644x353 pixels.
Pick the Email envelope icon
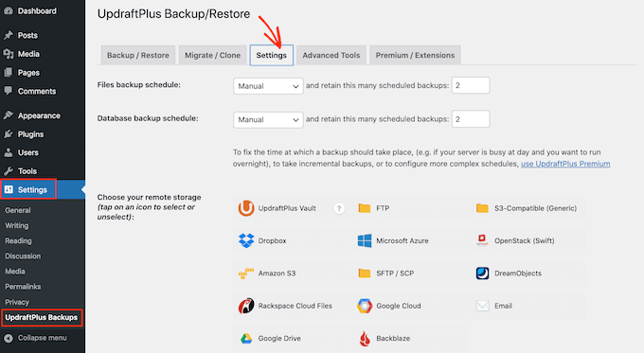[483, 306]
